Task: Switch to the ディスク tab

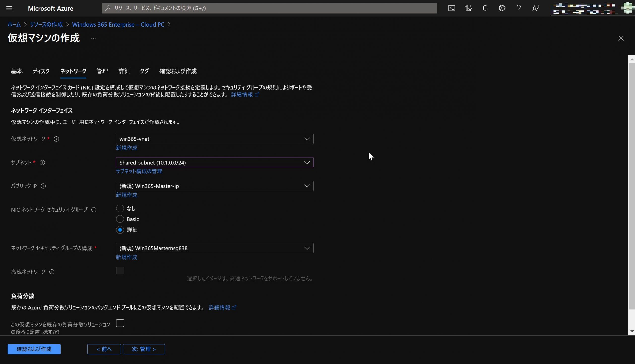Action: click(41, 71)
